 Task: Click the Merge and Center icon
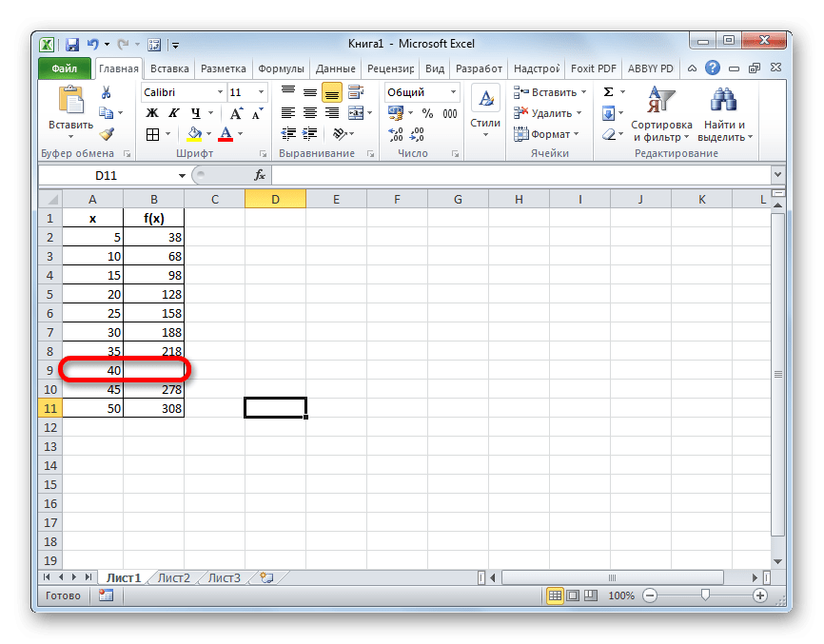pyautogui.click(x=356, y=113)
